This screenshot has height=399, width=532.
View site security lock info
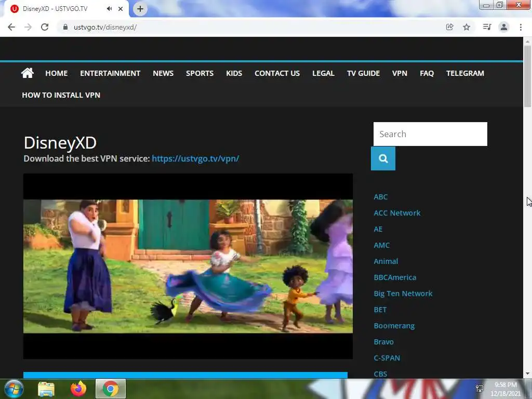(65, 27)
